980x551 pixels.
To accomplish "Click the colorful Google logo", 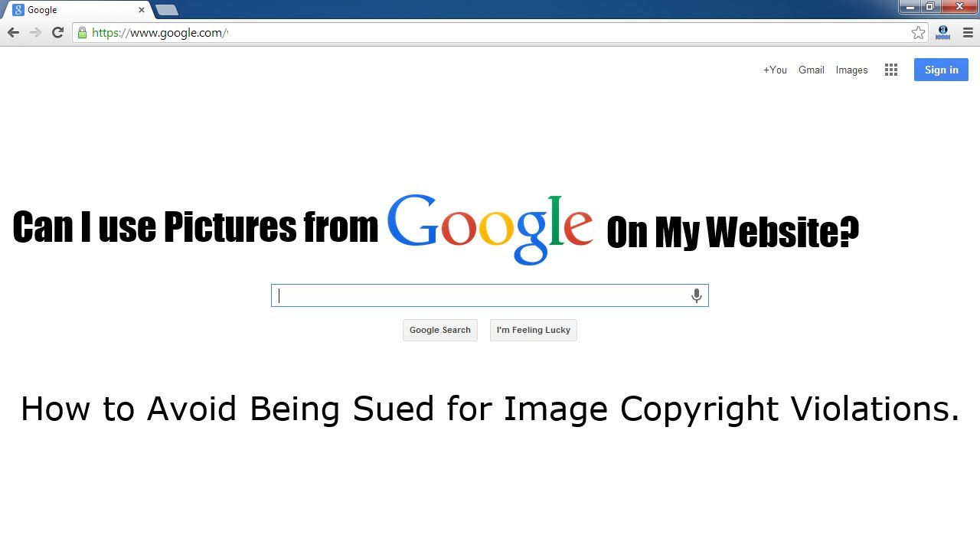I will [490, 229].
